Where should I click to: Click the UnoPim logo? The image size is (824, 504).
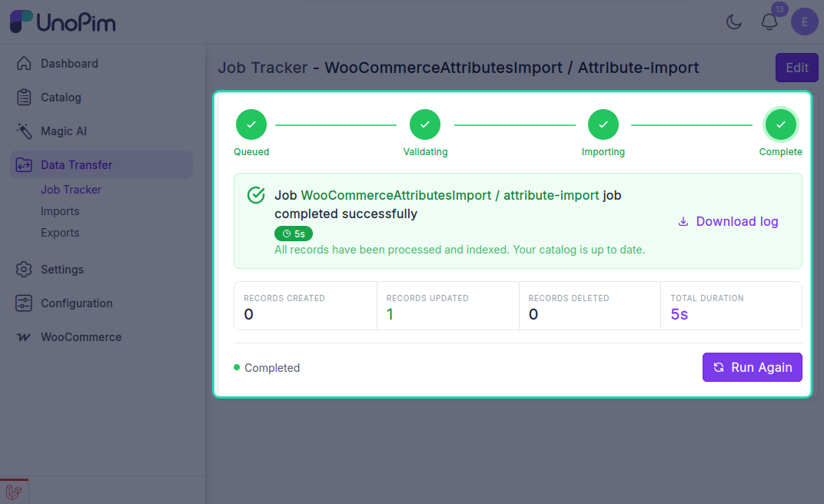[x=62, y=22]
